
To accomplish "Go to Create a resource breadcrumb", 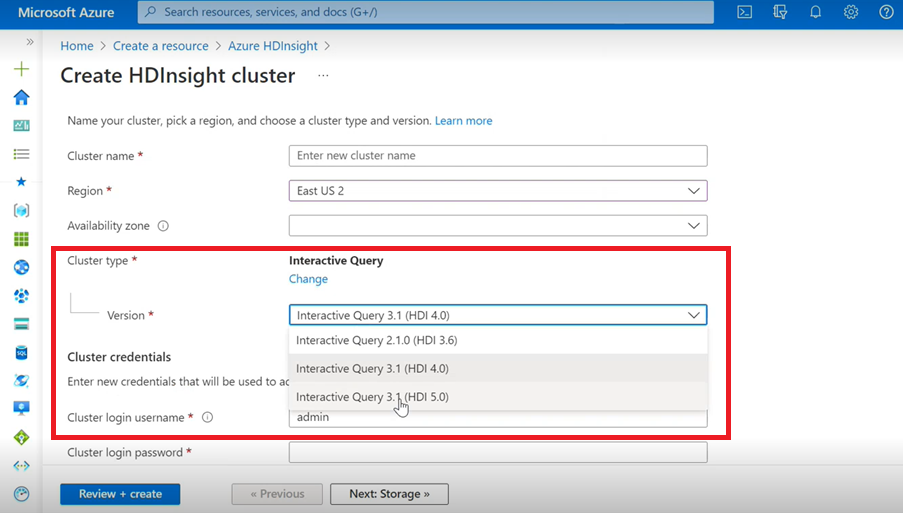I will pyautogui.click(x=161, y=46).
